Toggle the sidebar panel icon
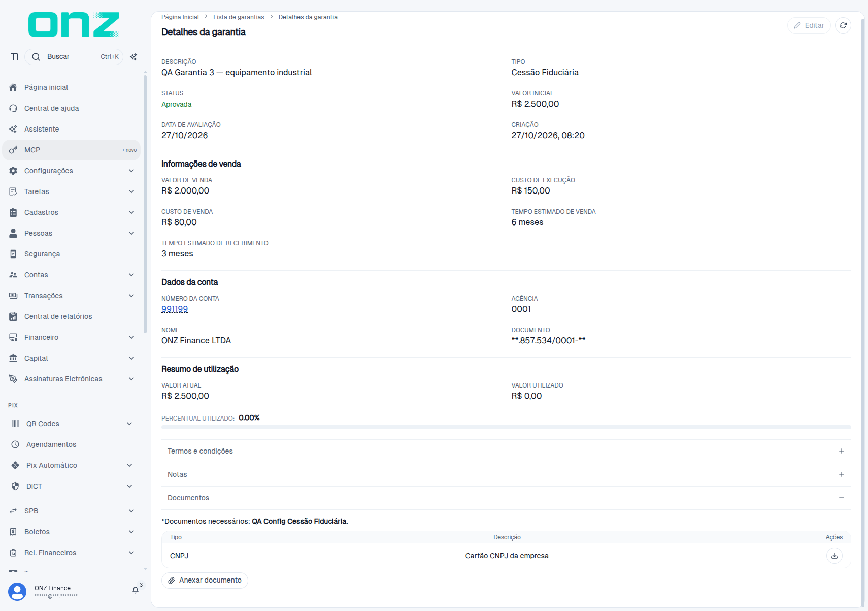Viewport: 868px width, 611px height. [x=14, y=57]
